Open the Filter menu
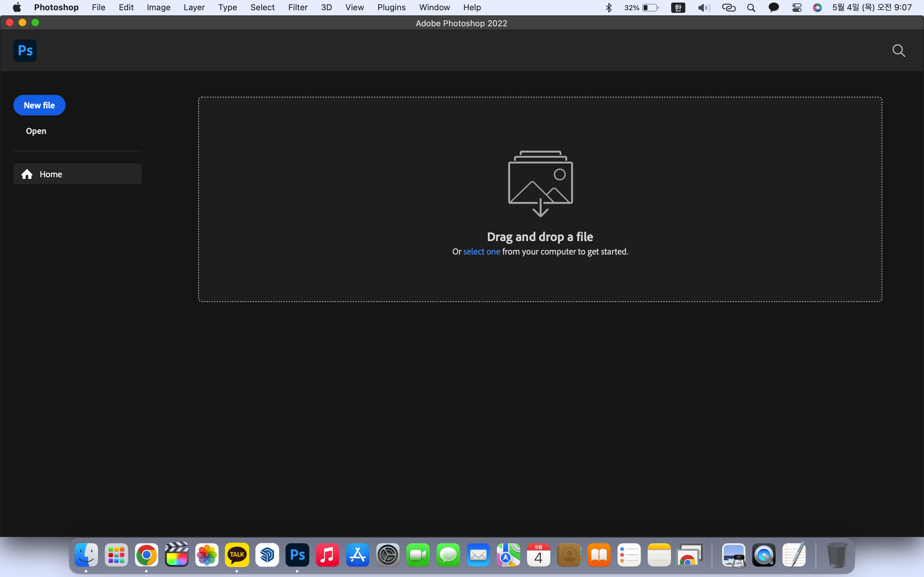Screen dimensions: 924x577 [297, 7]
